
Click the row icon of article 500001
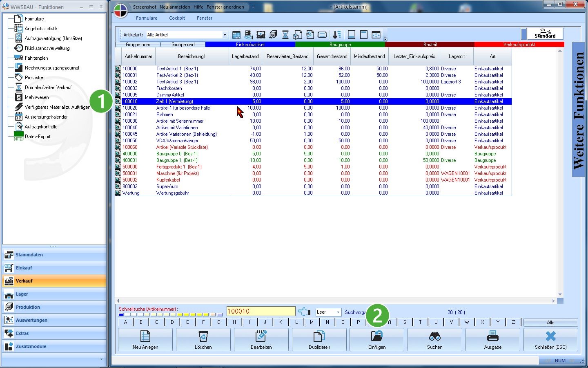coord(118,173)
